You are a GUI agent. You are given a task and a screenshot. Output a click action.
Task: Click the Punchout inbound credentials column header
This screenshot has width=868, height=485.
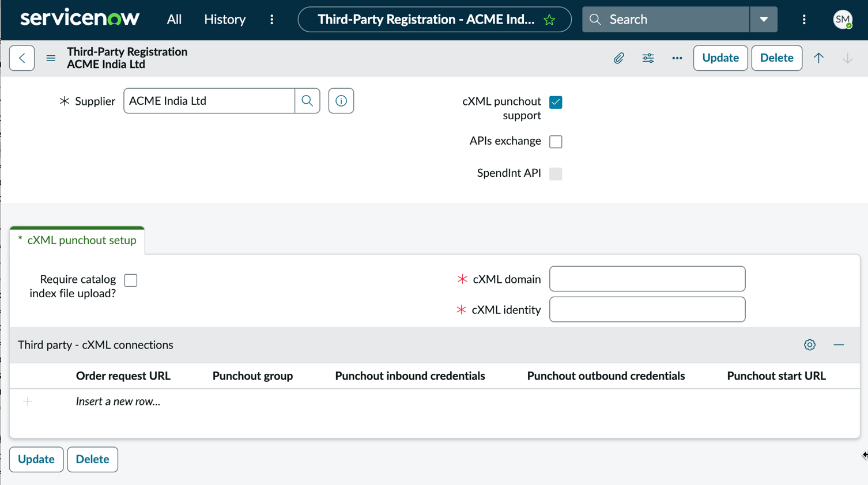coord(410,376)
